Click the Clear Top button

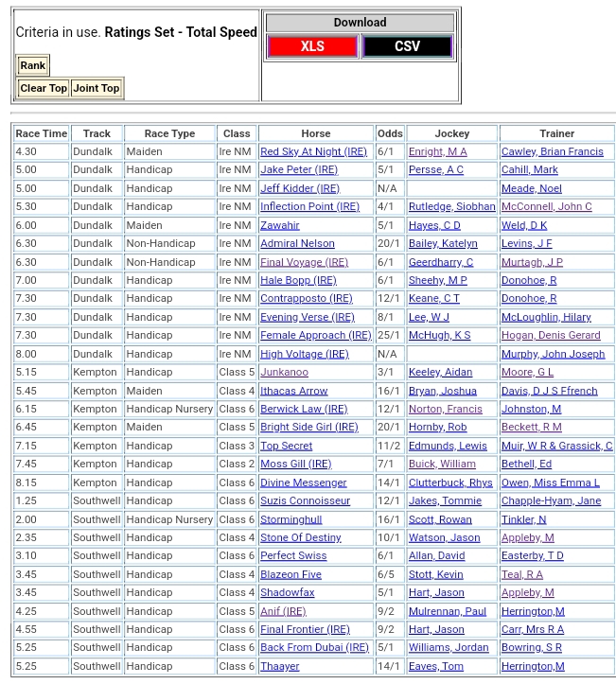click(44, 88)
